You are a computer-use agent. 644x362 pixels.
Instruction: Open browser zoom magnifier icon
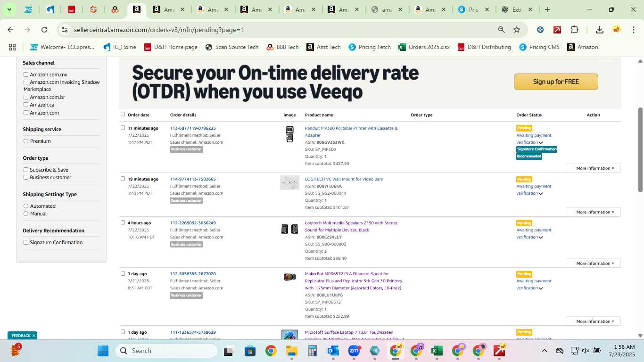click(502, 30)
